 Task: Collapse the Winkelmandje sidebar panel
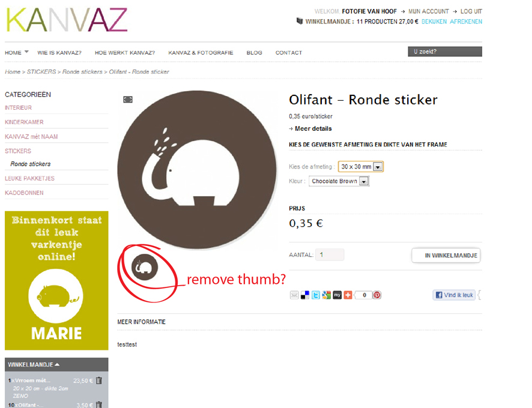(56, 365)
